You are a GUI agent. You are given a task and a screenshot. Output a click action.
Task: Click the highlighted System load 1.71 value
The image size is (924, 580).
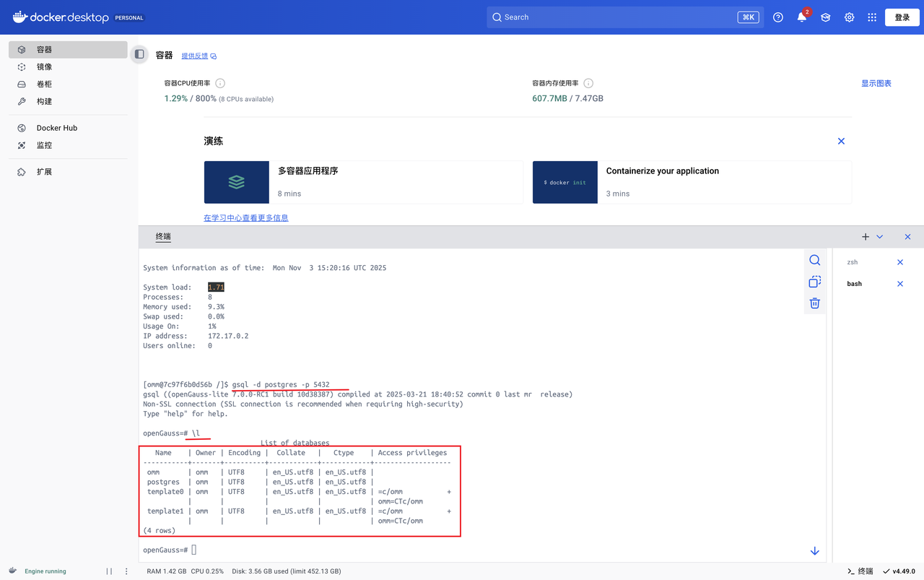point(216,287)
